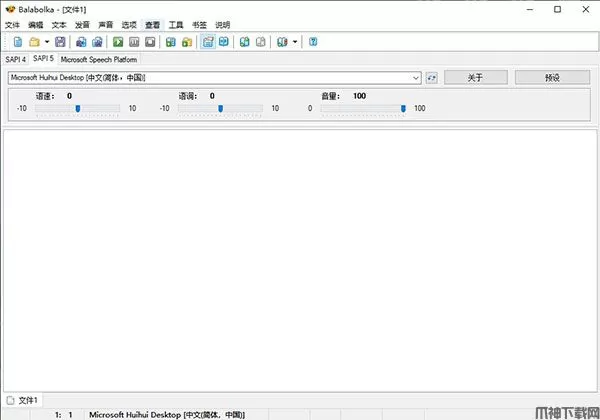600x420 pixels.
Task: Click the New document toolbar icon
Action: tap(17, 42)
